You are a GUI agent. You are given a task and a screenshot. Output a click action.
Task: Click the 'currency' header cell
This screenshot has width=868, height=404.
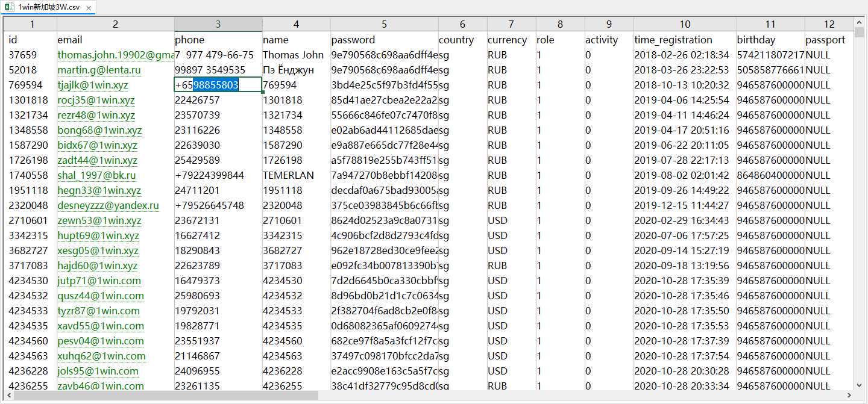(511, 40)
